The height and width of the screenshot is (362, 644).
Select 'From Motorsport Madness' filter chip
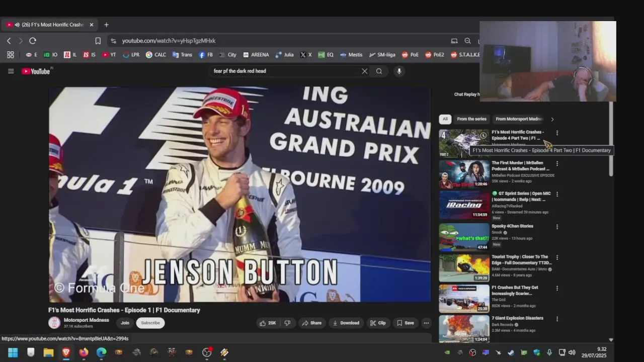coord(519,119)
